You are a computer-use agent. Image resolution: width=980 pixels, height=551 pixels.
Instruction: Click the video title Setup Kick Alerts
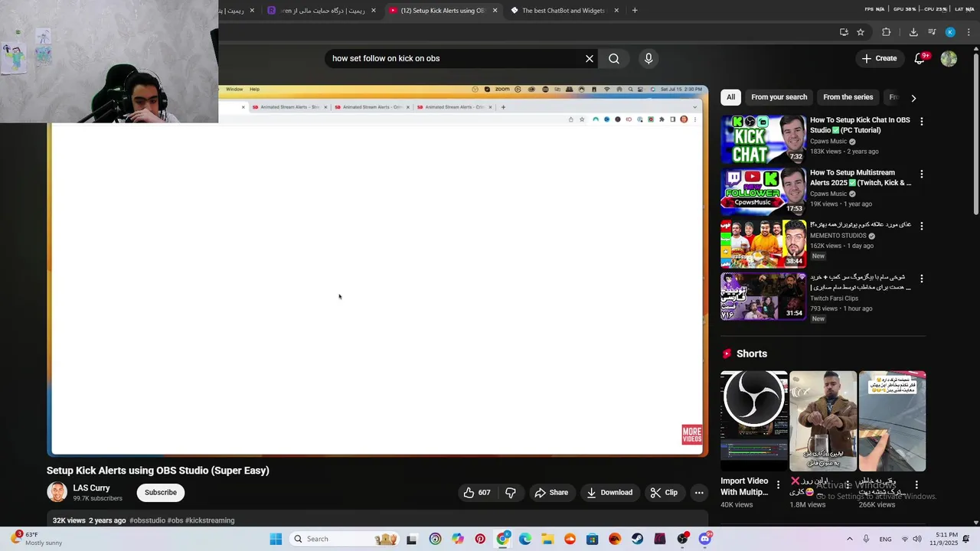tap(158, 471)
